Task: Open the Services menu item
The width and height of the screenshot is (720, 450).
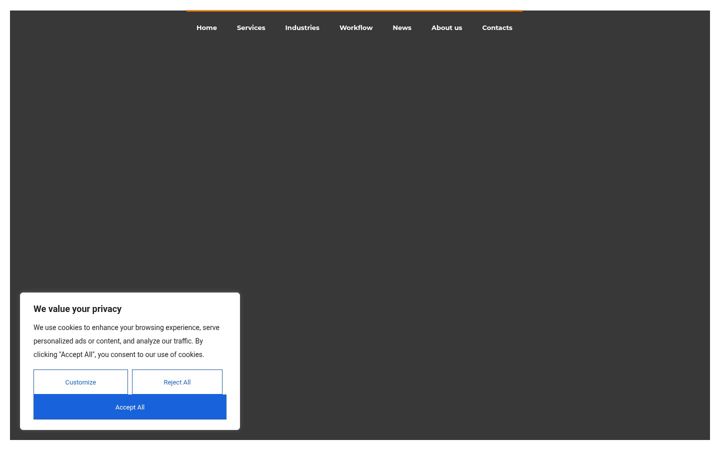Action: [x=251, y=28]
